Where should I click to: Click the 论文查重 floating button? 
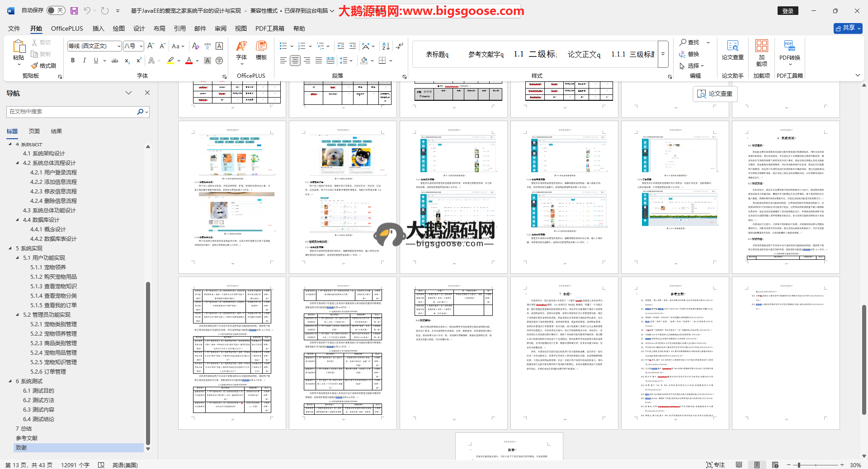click(x=715, y=94)
